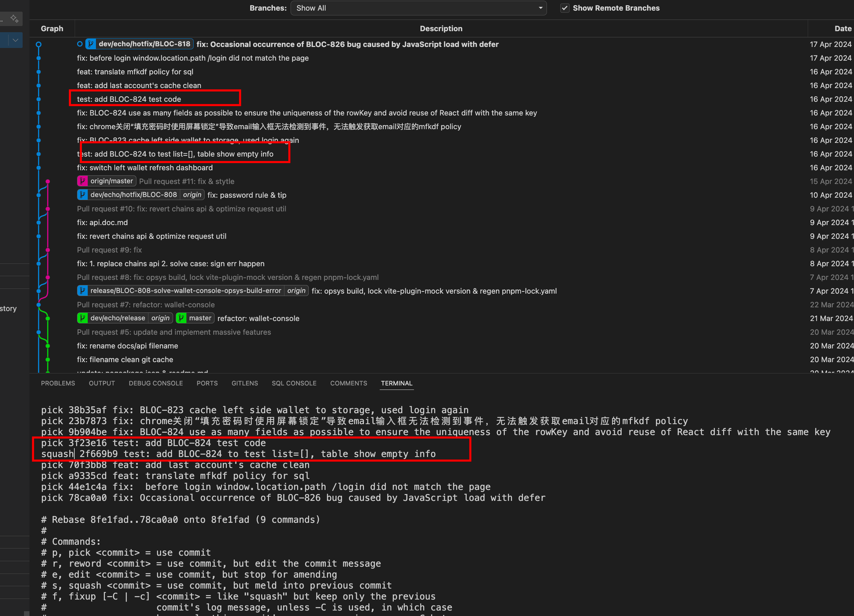This screenshot has height=616, width=854.
Task: Click the dev/echo/release branch label
Action: tap(118, 318)
